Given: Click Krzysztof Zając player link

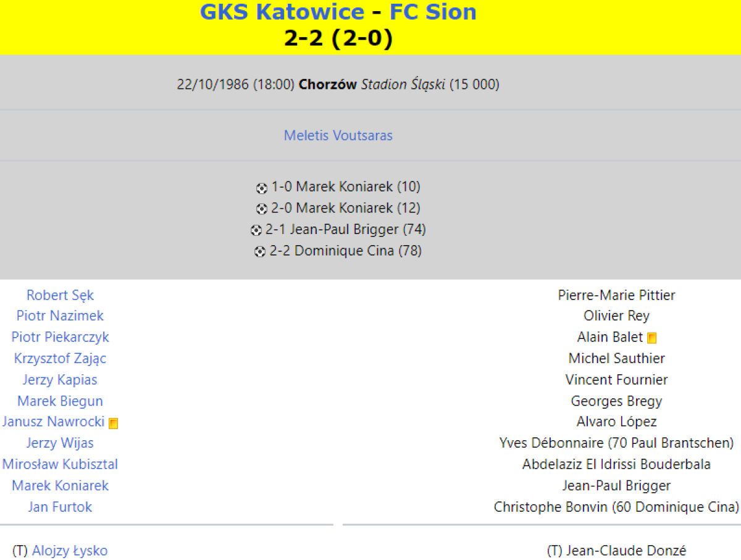Looking at the screenshot, I should [60, 358].
